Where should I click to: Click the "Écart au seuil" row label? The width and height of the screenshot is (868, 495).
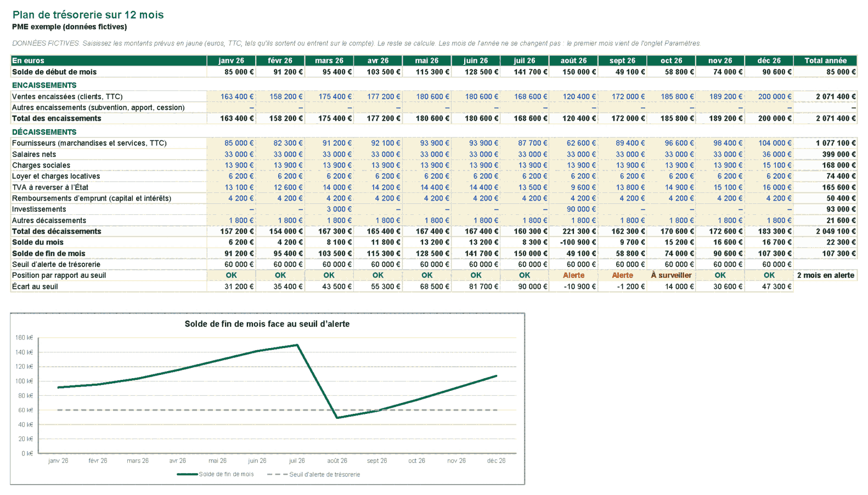[x=35, y=287]
